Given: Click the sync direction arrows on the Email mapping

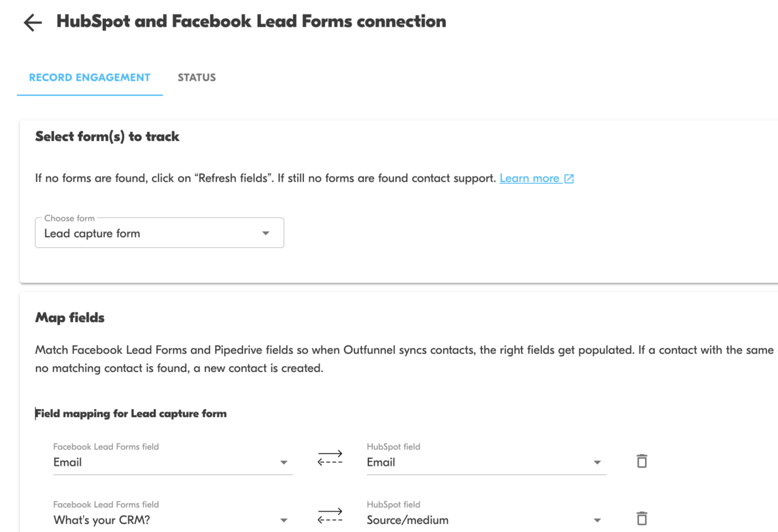Looking at the screenshot, I should point(330,457).
